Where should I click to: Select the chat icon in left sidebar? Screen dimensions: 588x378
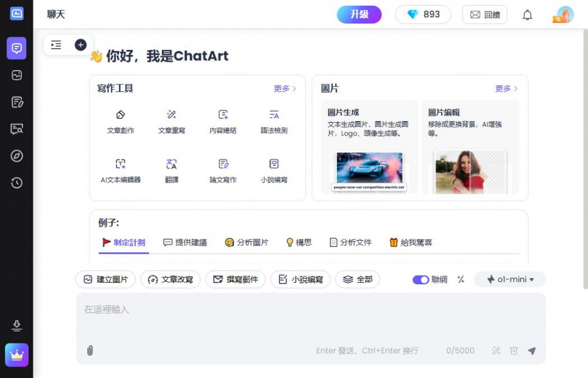tap(17, 48)
